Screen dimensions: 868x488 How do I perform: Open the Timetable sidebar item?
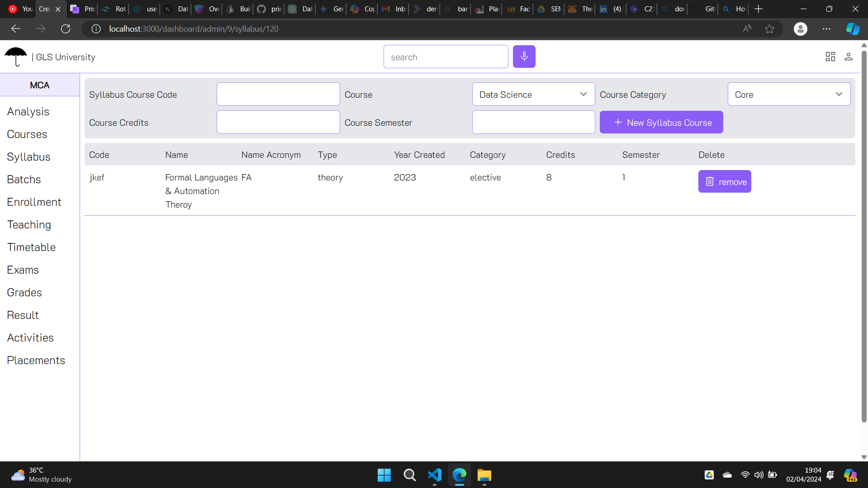(x=31, y=247)
